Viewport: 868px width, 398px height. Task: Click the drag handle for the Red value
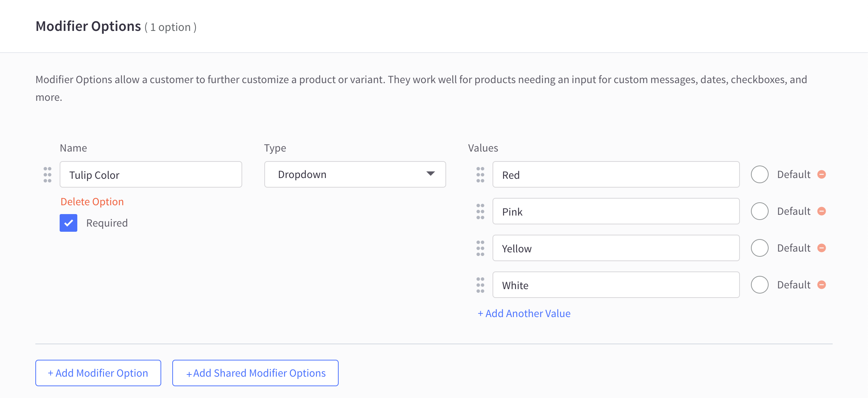click(x=480, y=175)
